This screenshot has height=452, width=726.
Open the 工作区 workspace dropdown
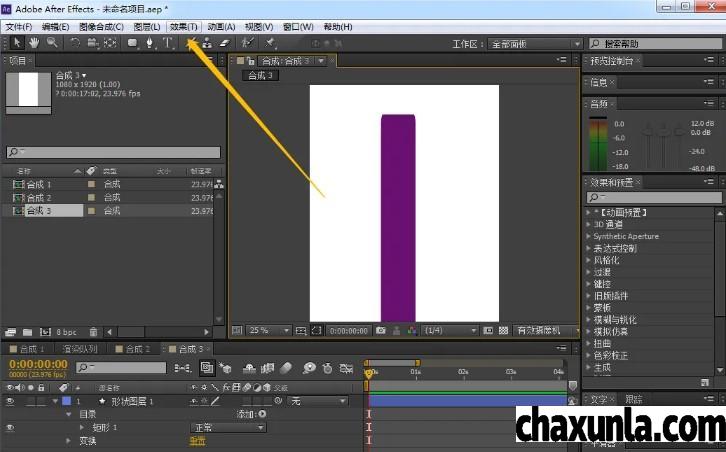click(535, 44)
